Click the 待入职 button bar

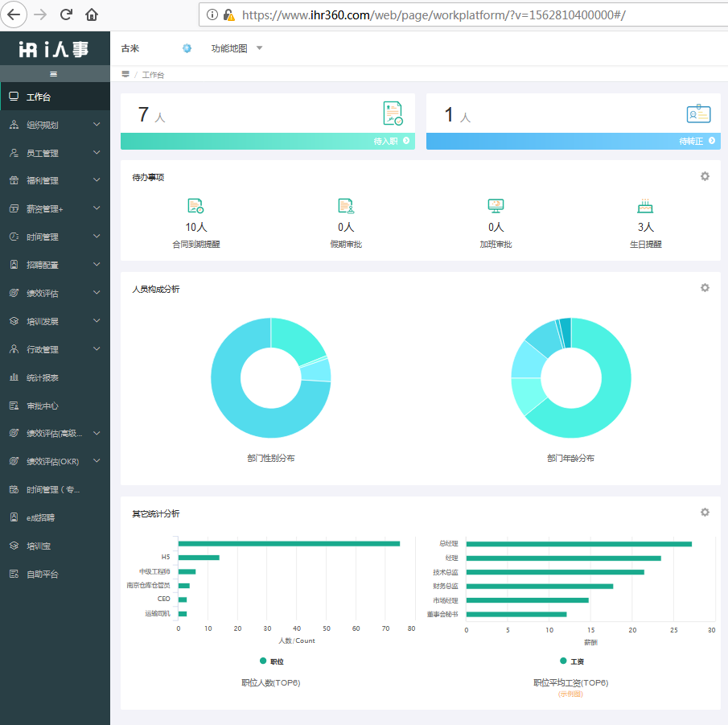(x=268, y=141)
